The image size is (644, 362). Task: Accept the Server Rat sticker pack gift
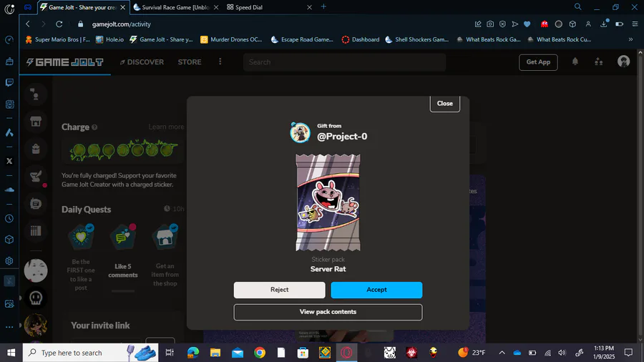376,290
